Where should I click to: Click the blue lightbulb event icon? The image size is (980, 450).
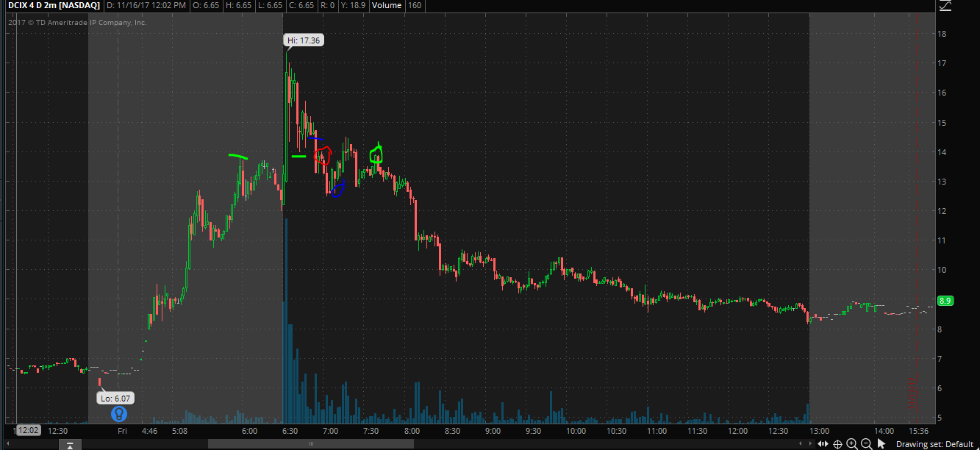(x=119, y=414)
